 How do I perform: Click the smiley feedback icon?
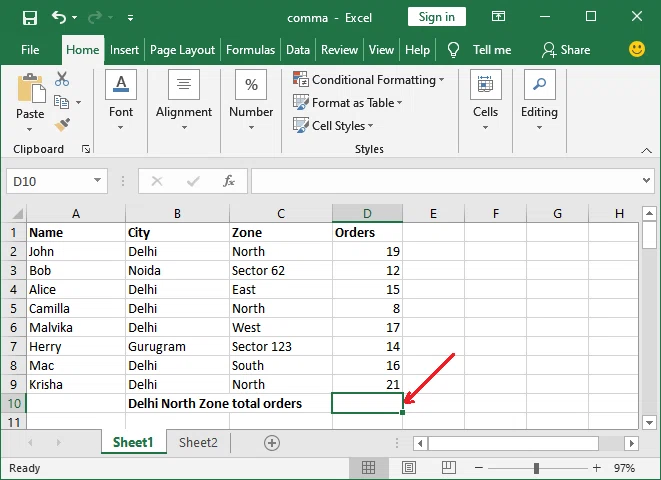tap(637, 49)
